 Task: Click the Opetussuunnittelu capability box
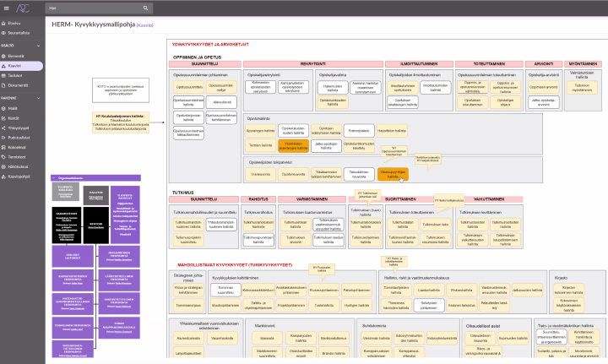[189, 86]
